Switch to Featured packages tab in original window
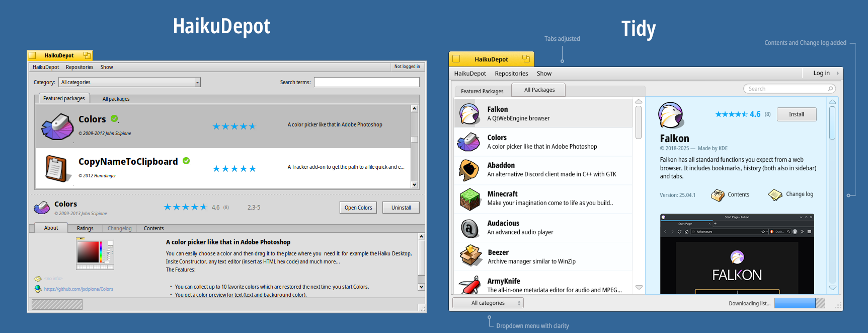 [64, 98]
